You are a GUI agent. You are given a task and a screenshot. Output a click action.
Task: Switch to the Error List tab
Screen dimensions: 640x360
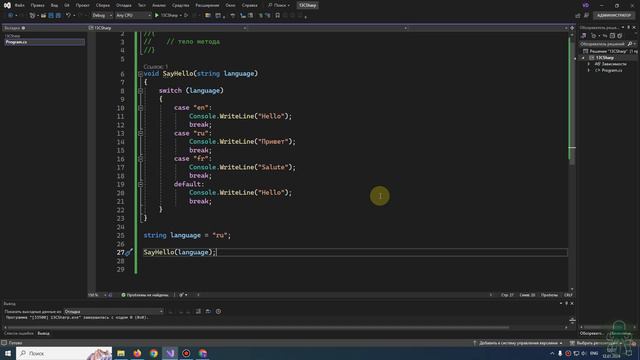[19, 333]
